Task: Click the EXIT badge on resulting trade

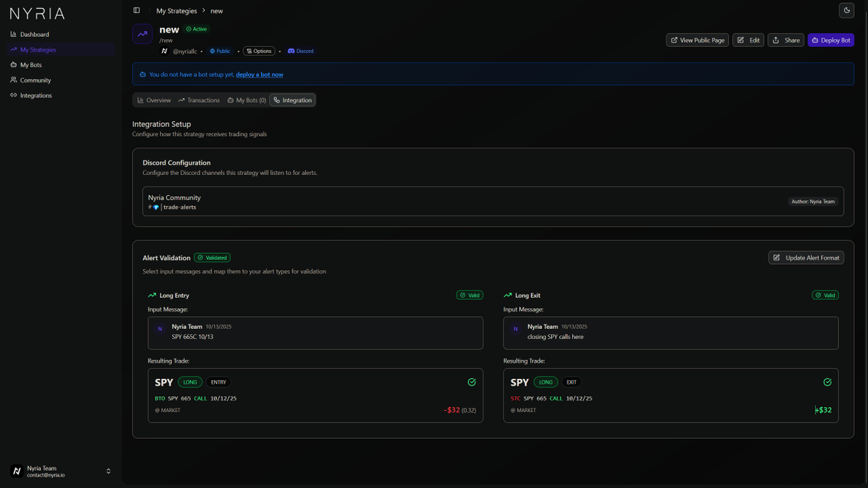Action: (571, 382)
